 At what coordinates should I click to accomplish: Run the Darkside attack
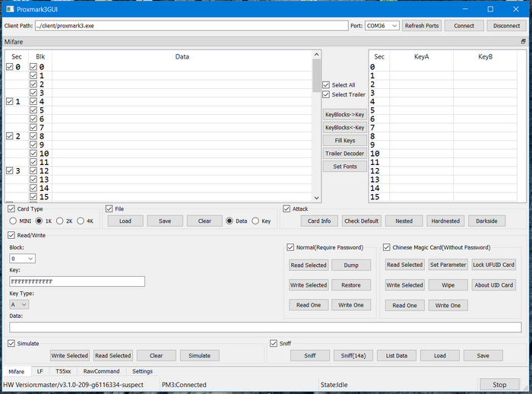tap(486, 221)
